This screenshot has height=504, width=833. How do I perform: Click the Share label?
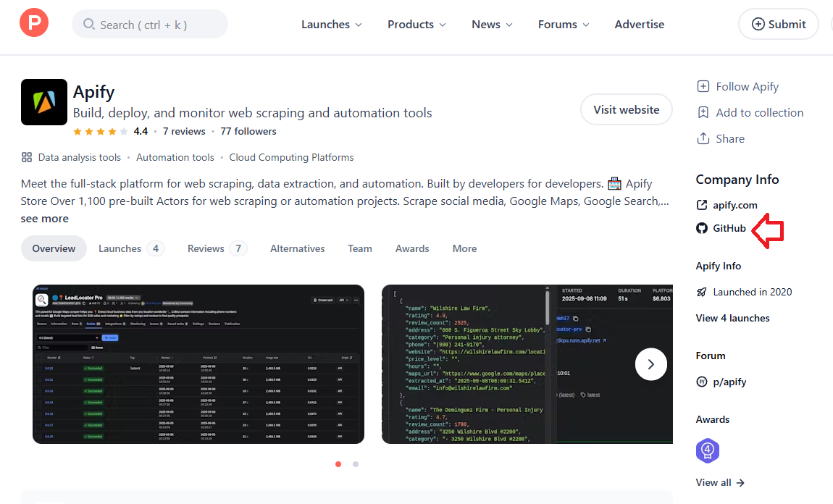click(x=730, y=138)
